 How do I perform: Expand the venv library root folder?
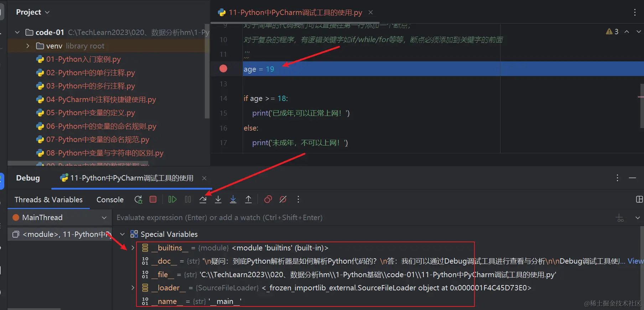[28, 46]
